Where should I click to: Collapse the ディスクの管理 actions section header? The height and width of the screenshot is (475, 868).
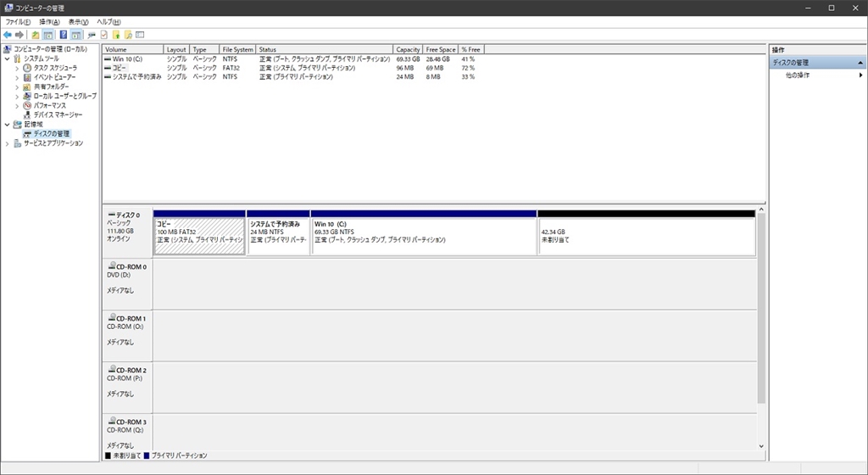(x=860, y=63)
